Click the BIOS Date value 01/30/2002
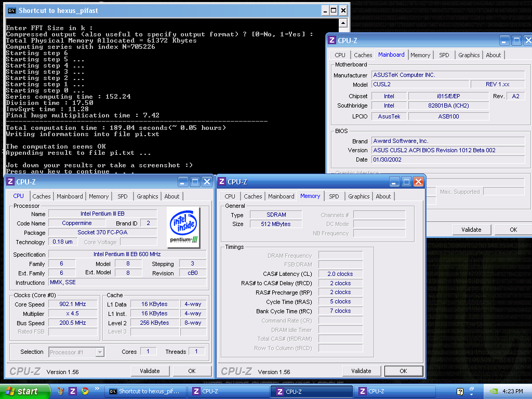532x399 pixels. (x=448, y=159)
